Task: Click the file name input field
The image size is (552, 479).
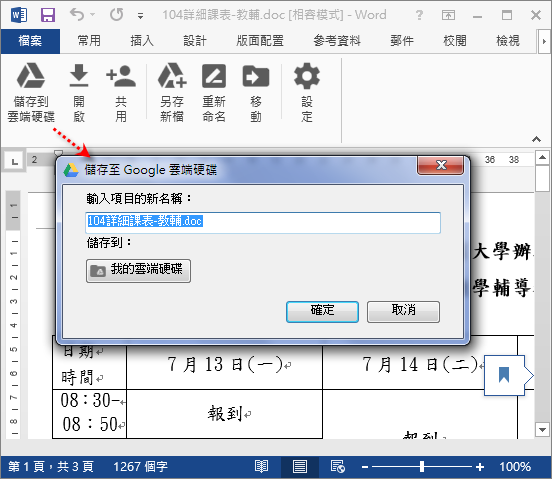Action: (x=263, y=222)
